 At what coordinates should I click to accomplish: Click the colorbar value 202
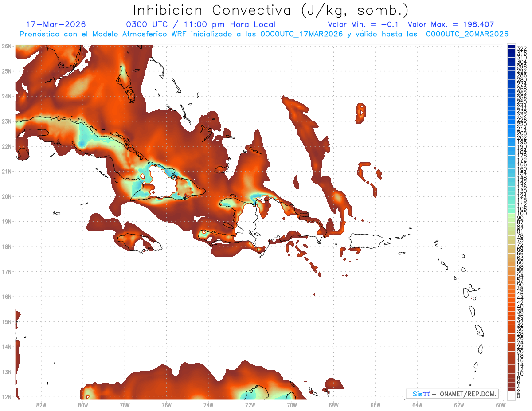[522, 137]
